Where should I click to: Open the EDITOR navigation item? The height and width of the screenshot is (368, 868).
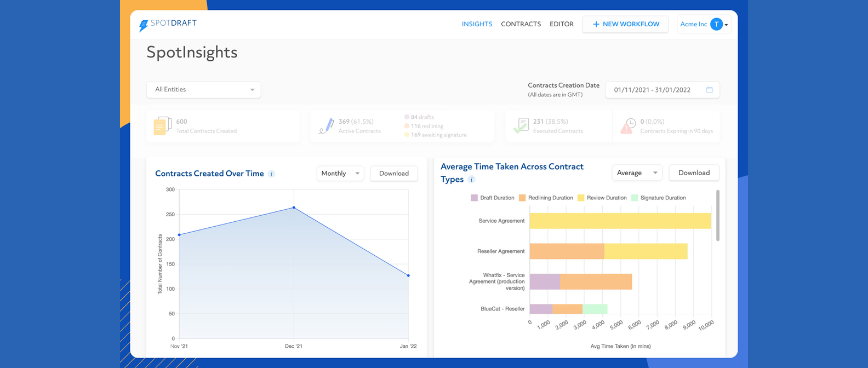[562, 24]
